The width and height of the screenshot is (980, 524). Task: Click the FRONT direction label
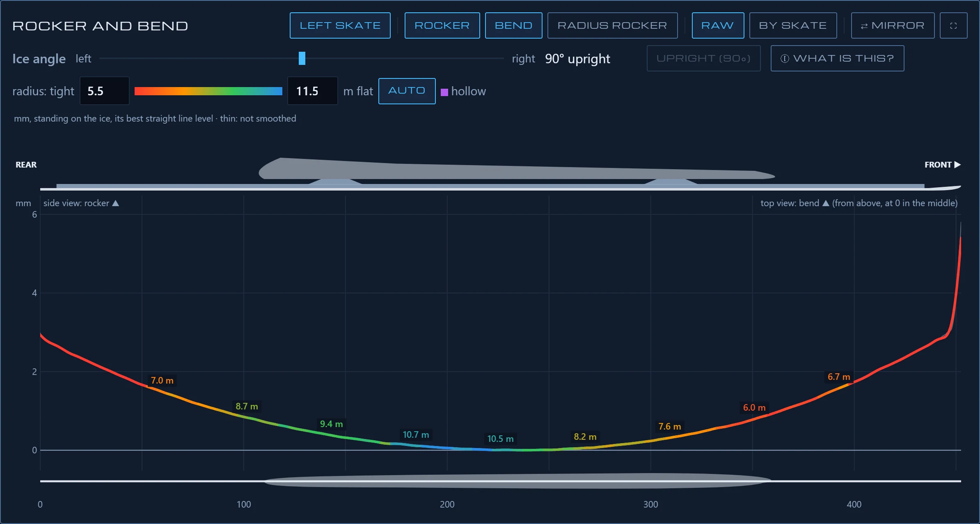click(x=942, y=165)
